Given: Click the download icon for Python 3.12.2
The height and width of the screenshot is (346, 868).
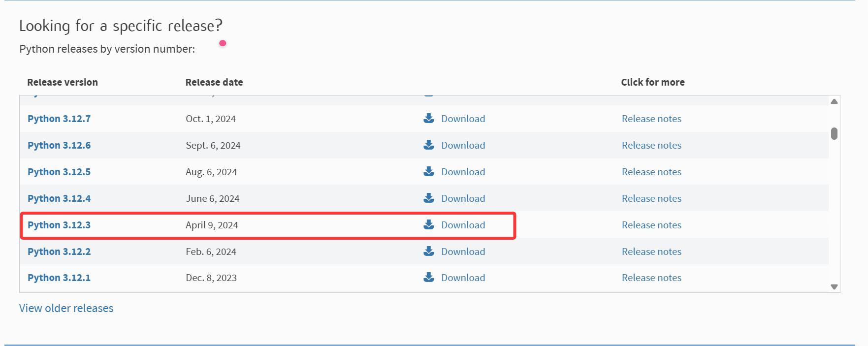Looking at the screenshot, I should (x=429, y=251).
